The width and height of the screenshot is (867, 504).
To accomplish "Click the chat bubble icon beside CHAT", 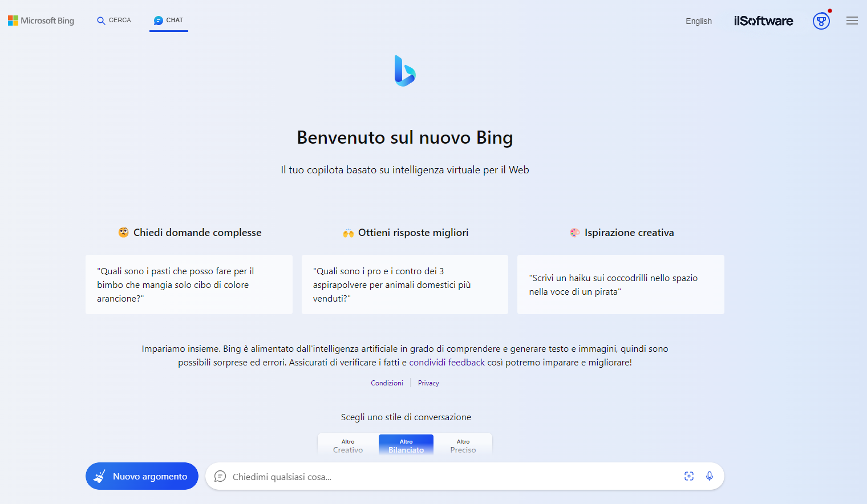I will 159,21.
